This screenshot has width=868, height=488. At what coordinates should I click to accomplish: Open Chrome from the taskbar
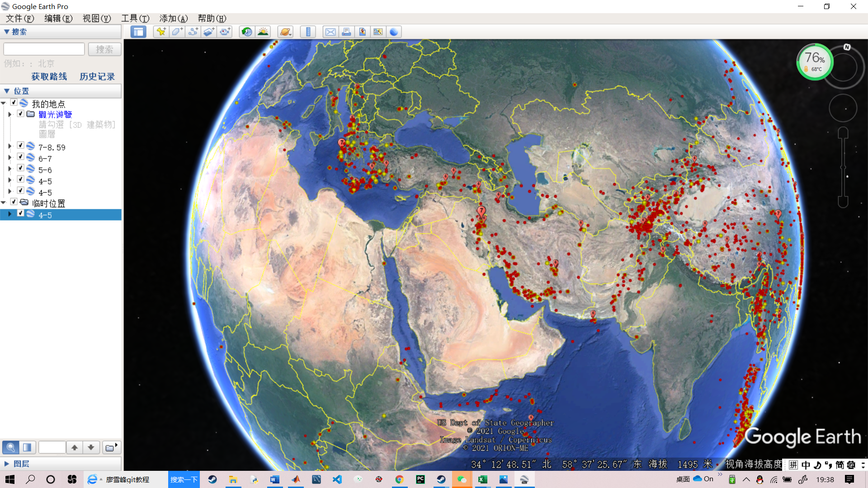point(399,479)
